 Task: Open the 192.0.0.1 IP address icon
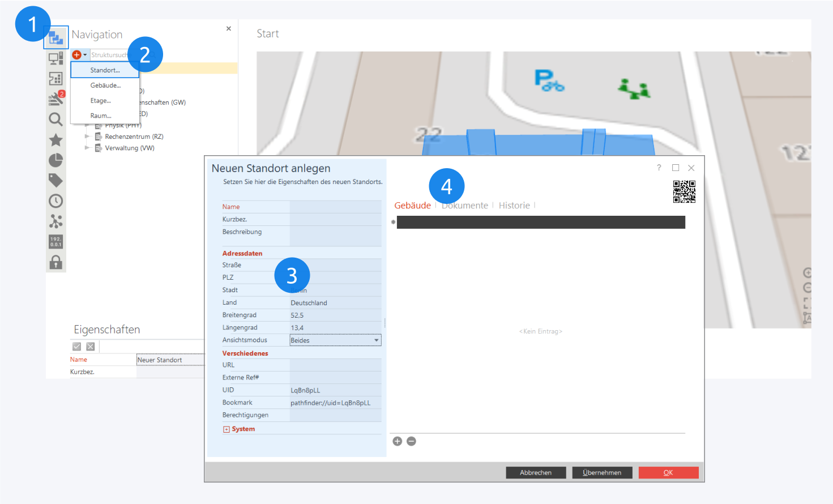click(55, 242)
